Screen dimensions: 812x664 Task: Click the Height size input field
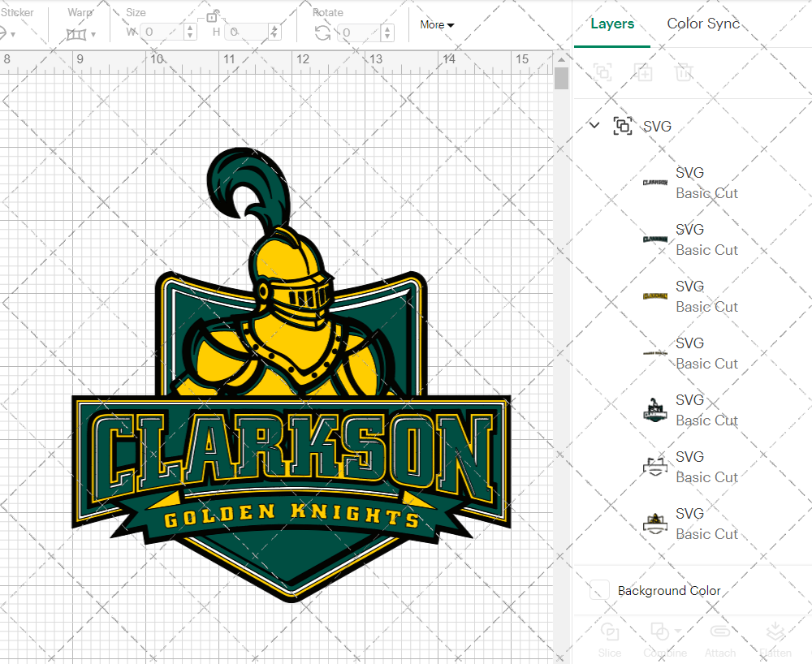click(x=248, y=32)
